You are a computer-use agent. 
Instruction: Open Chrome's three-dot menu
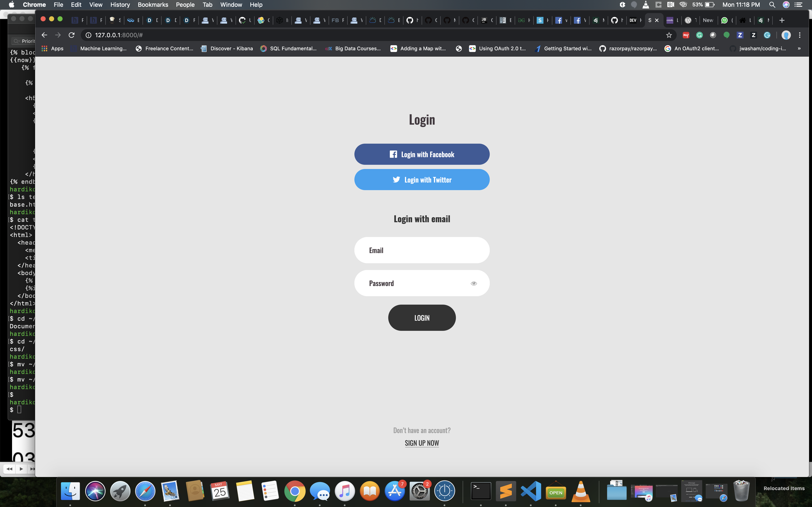(800, 35)
